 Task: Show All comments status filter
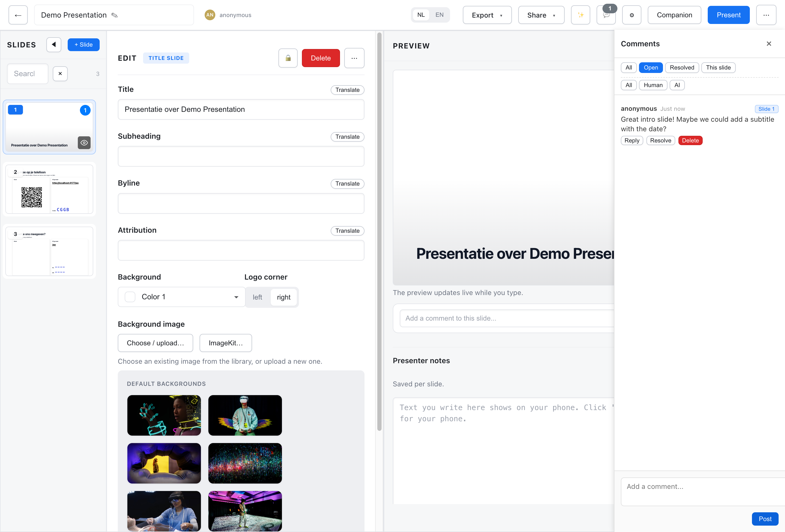tap(628, 68)
